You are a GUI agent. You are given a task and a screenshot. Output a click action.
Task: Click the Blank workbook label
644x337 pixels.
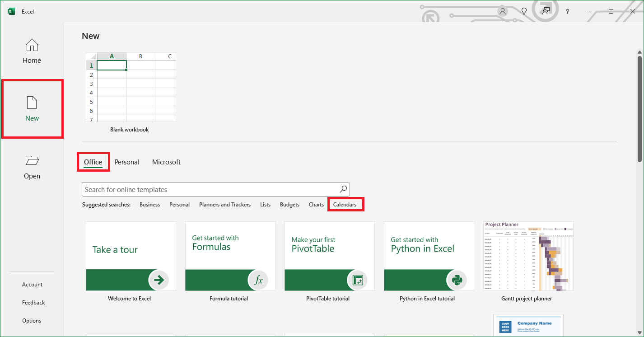pos(130,130)
